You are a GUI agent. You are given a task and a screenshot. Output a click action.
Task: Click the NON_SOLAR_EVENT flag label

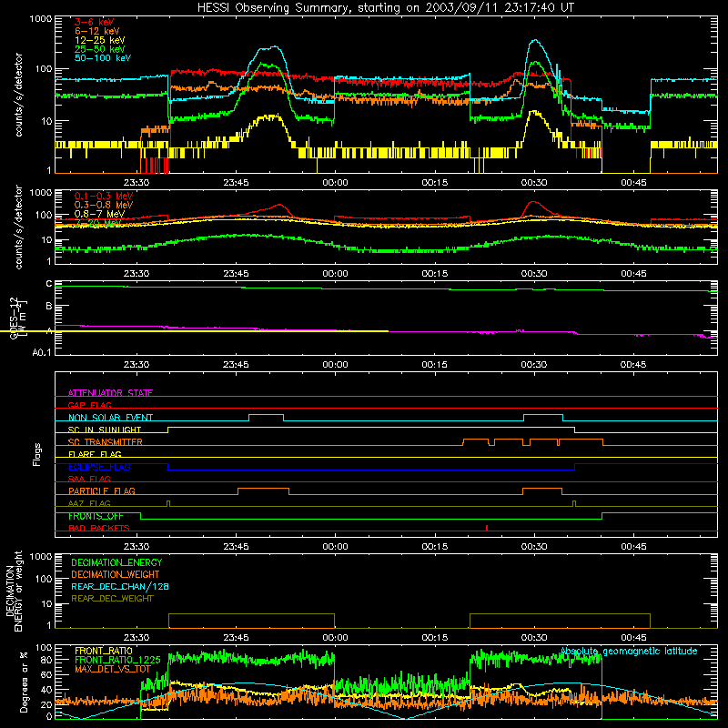[x=110, y=418]
